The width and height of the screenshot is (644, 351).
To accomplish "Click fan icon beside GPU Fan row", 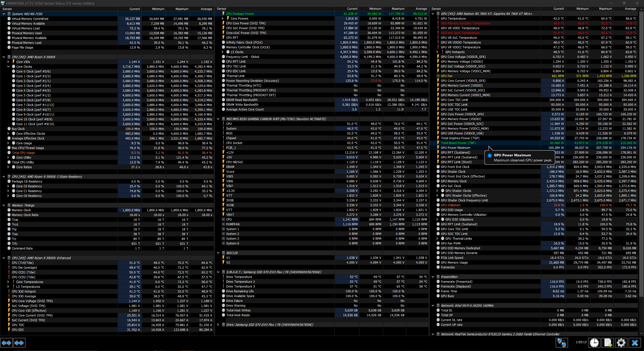I will 438,76.
